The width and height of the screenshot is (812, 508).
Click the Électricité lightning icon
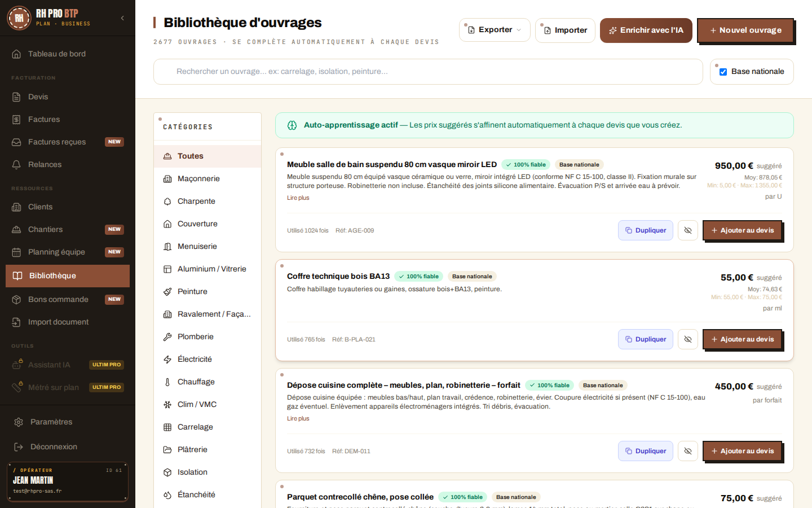point(167,359)
